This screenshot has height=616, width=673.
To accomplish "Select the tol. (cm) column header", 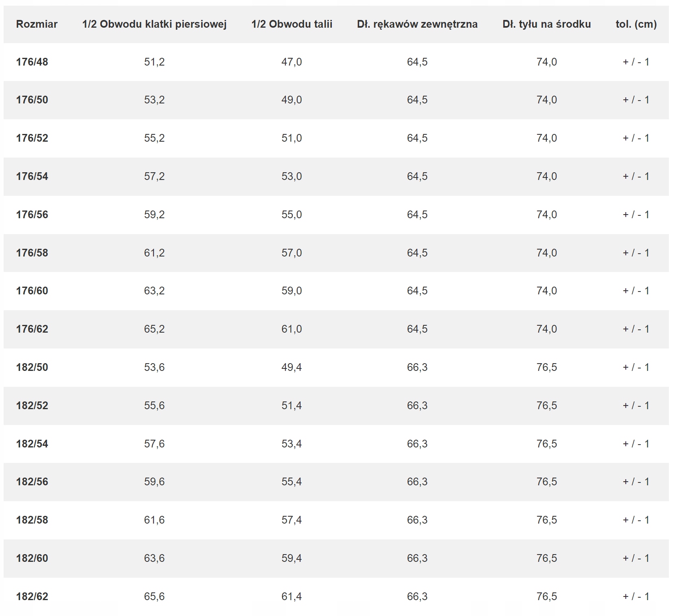I will coord(636,24).
